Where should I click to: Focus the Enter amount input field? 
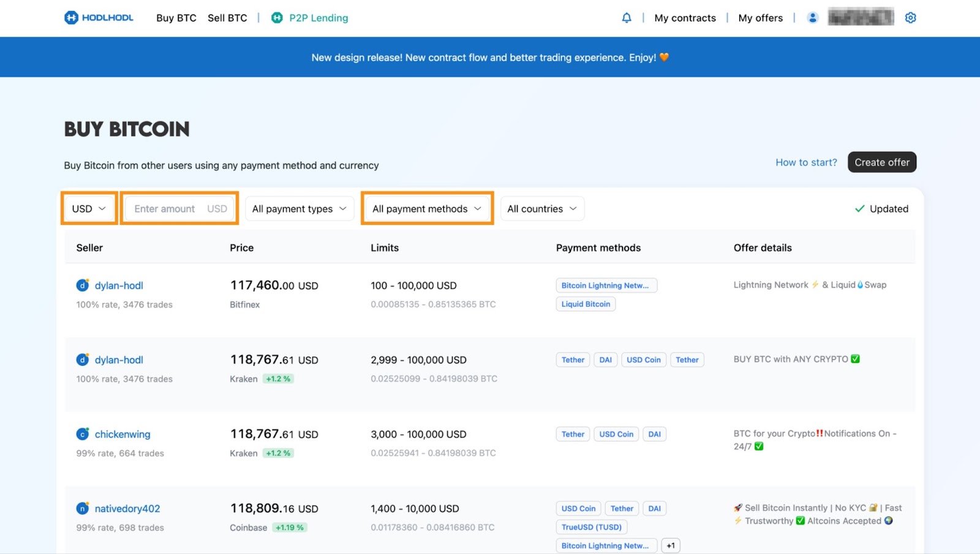click(179, 208)
